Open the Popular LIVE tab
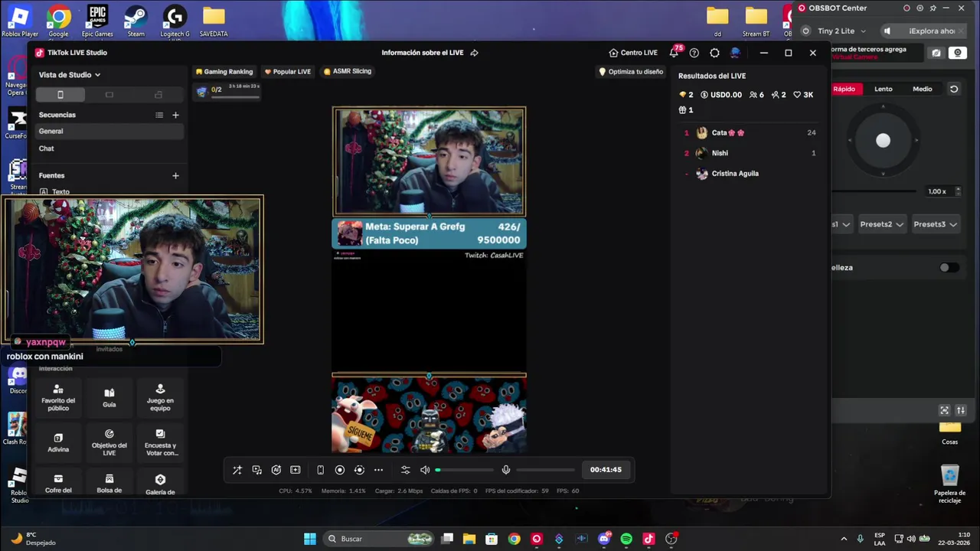Screen dimensions: 980x551 [x=287, y=71]
